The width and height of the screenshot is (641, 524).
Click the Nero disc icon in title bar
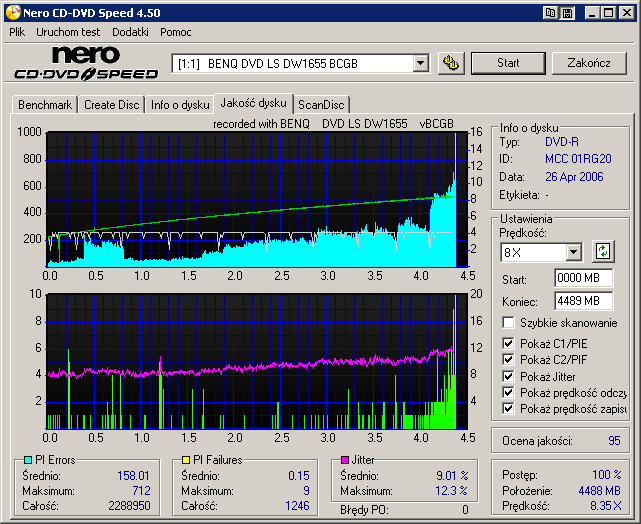tap(13, 13)
